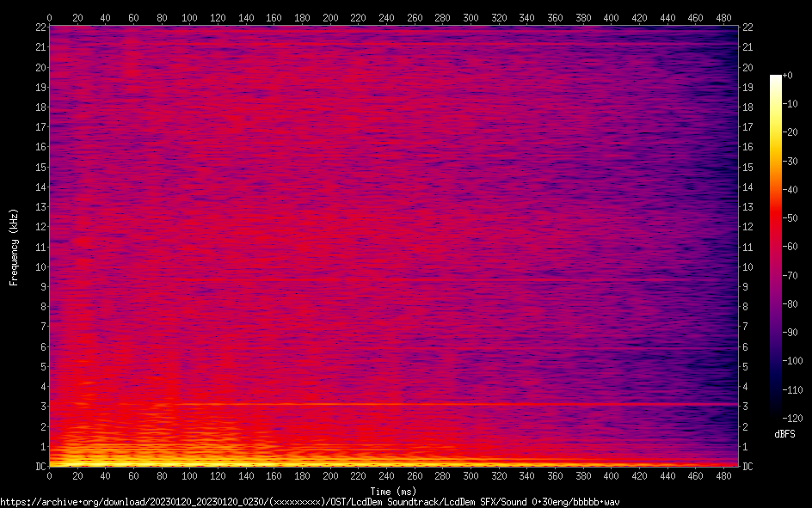Click the 11 label on the right frequency axis
Screen dimensions: 812x508
[747, 248]
